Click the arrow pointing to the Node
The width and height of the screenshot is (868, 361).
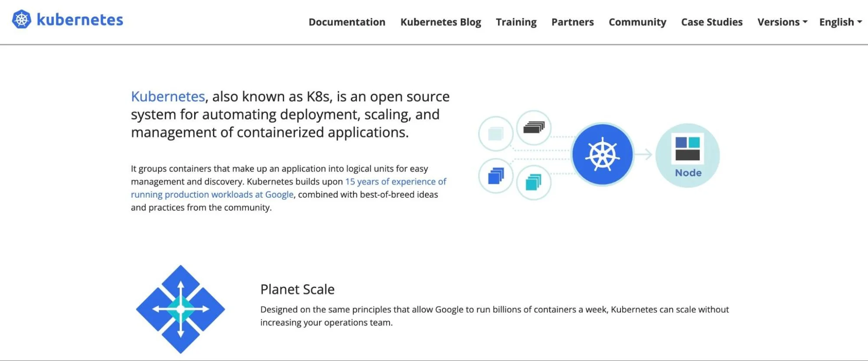pyautogui.click(x=644, y=155)
